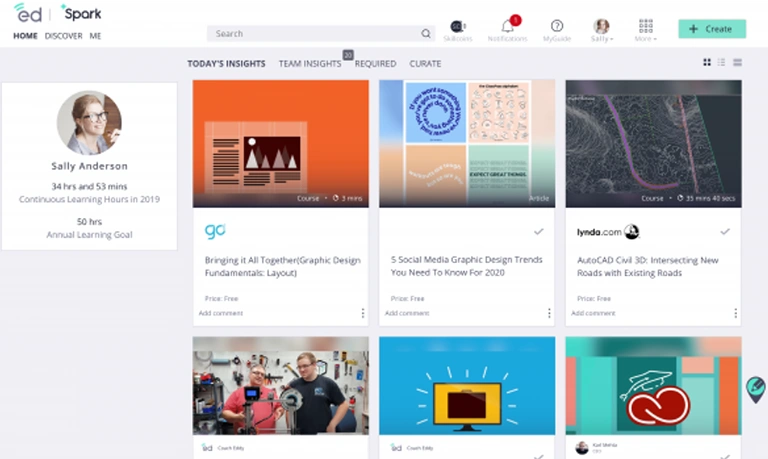Click the floating pencil marker icon

click(756, 389)
